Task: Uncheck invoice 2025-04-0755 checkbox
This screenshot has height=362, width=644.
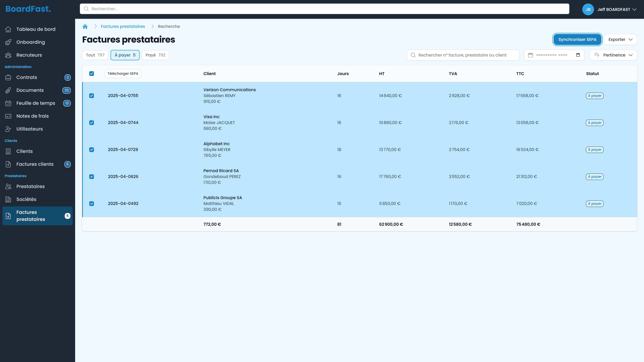Action: tap(92, 96)
